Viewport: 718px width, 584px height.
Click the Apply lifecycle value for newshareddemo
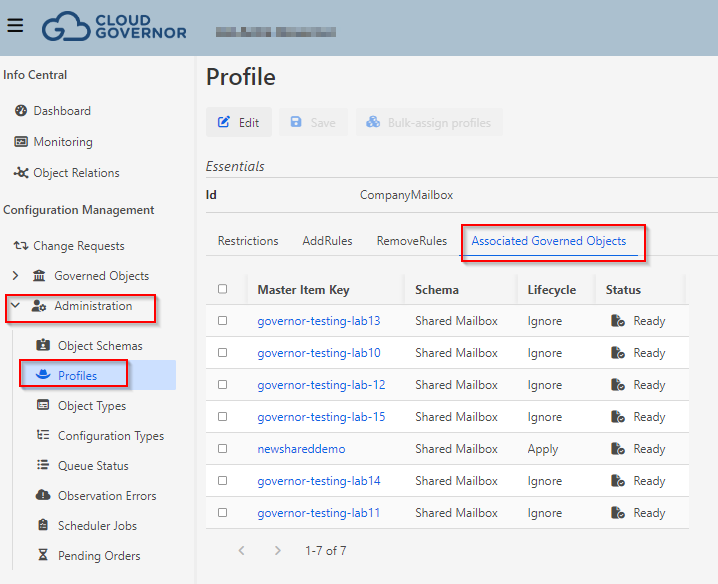pyautogui.click(x=543, y=449)
